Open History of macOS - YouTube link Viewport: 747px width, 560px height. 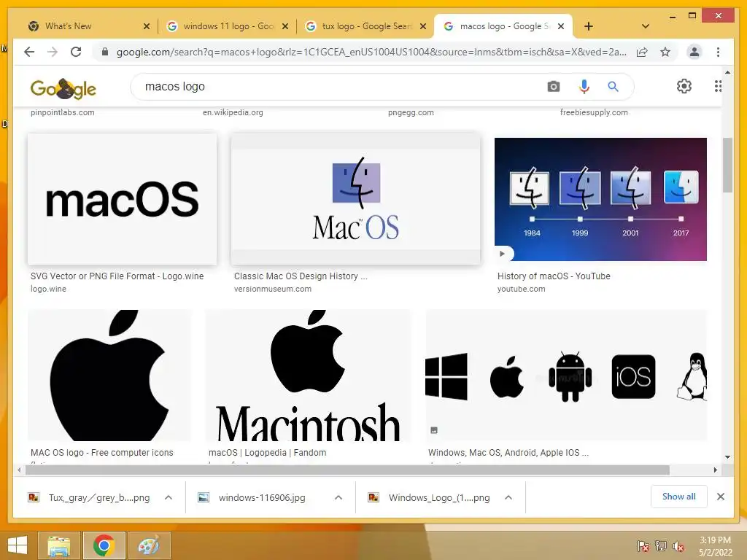(554, 276)
